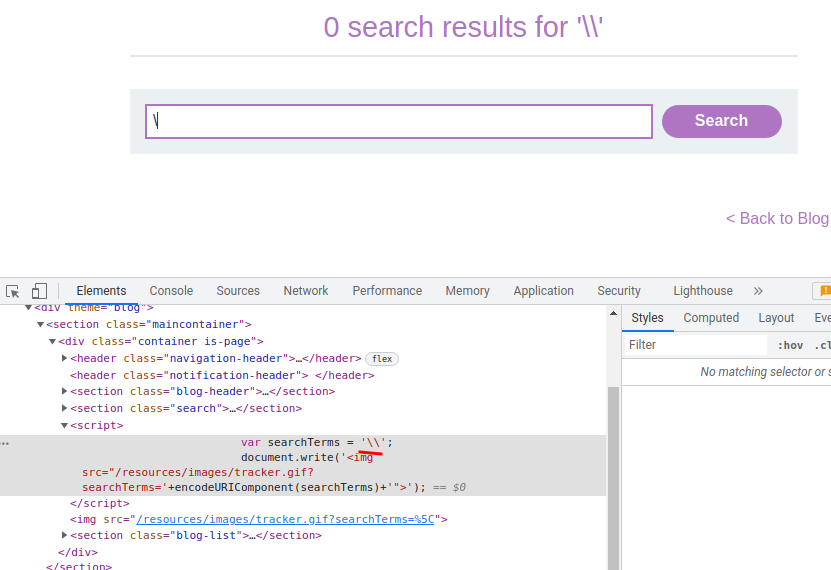Viewport: 831px width, 570px height.
Task: Collapse the div container is-page node
Action: 52,341
